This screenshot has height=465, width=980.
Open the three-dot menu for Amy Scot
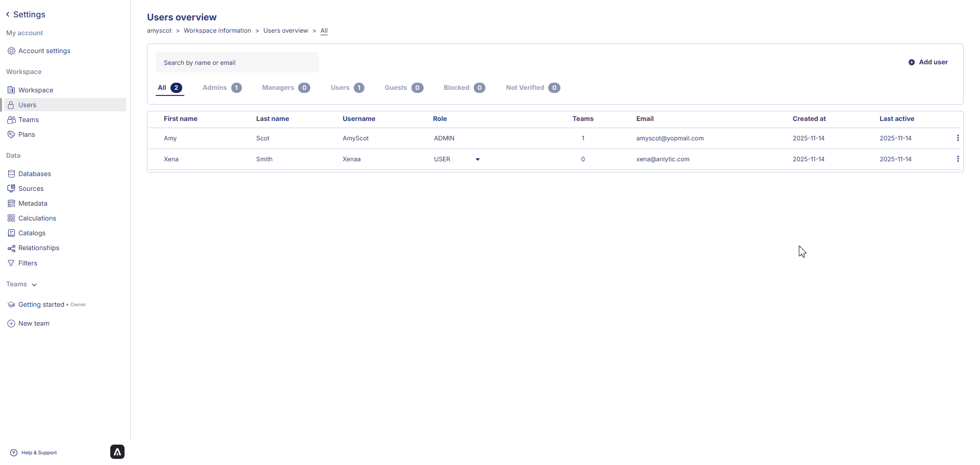958,138
